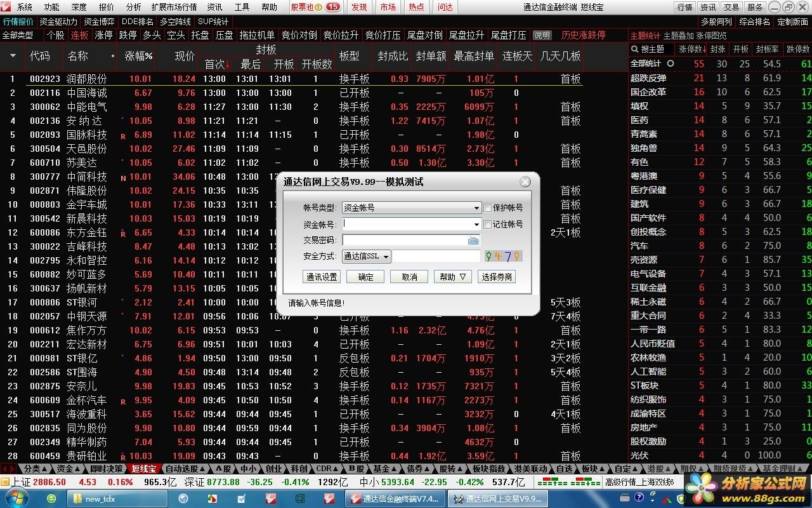Click the 交易密码 input field
This screenshot has height=508, width=812.
point(411,241)
